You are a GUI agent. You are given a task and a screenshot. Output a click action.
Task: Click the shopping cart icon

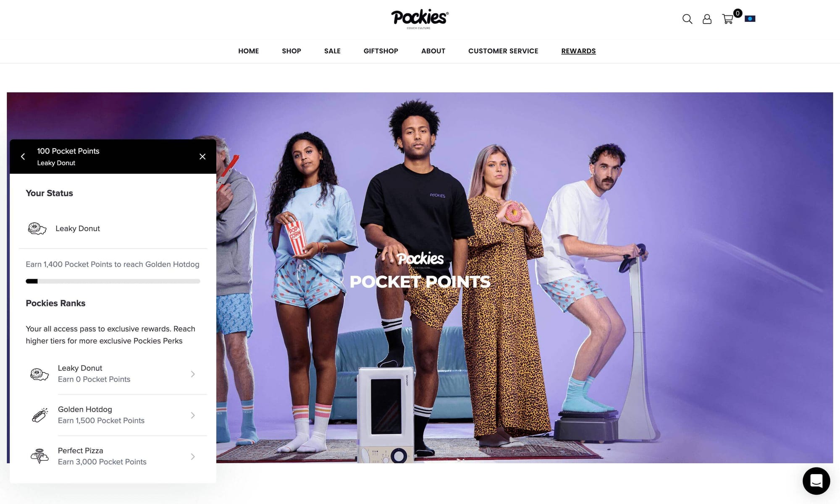(x=727, y=19)
